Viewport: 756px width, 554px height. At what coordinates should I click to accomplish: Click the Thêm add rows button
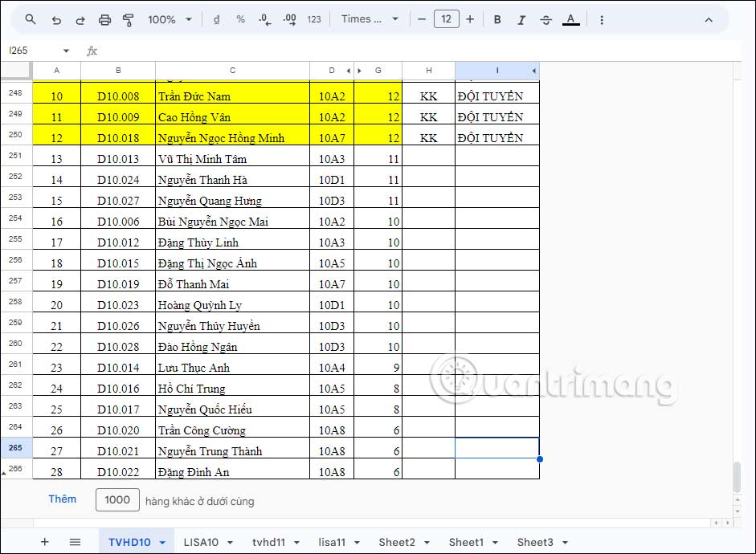pos(62,499)
